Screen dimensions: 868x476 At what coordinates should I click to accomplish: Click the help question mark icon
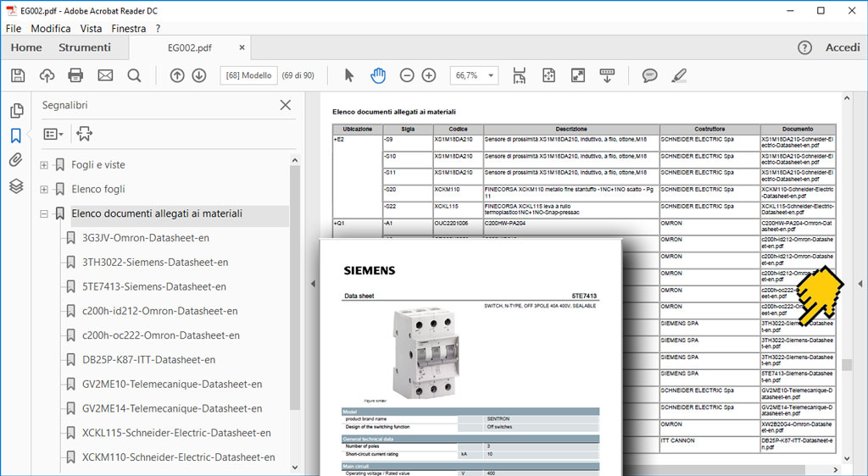[805, 47]
